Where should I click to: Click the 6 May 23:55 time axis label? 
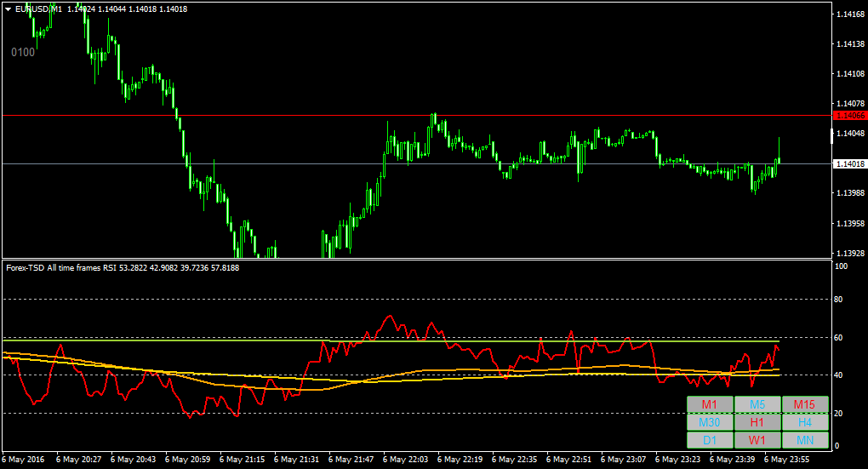pos(786,460)
